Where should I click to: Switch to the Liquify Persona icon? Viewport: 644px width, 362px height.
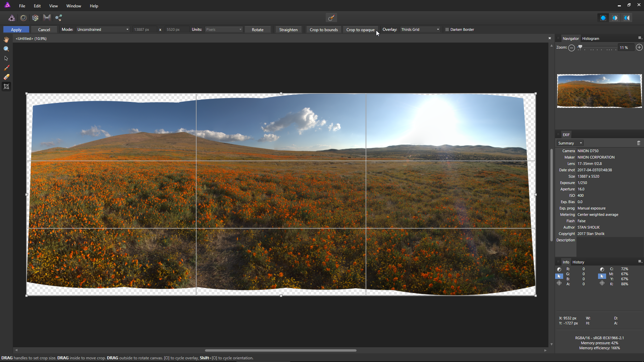tap(23, 18)
